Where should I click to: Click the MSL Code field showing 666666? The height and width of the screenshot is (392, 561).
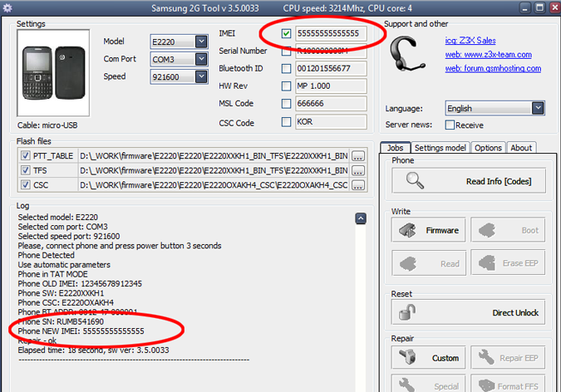click(331, 103)
